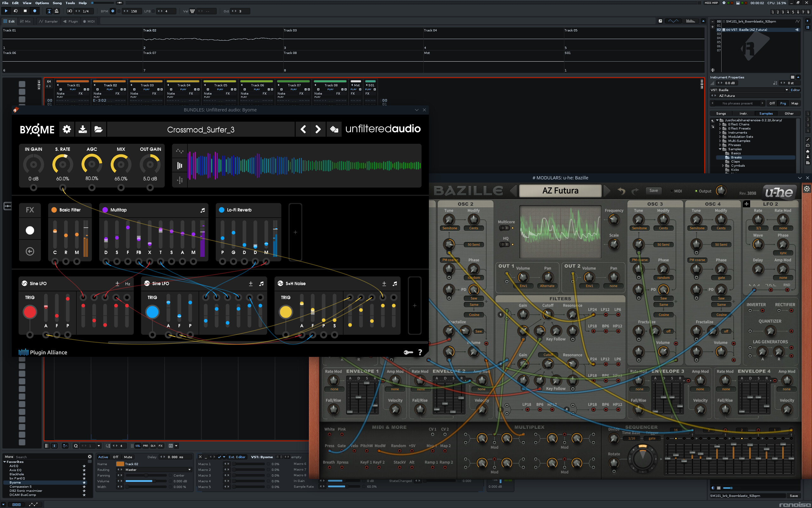
Task: Toggle tempo sync note on S+H Noise module
Action: [x=395, y=284]
